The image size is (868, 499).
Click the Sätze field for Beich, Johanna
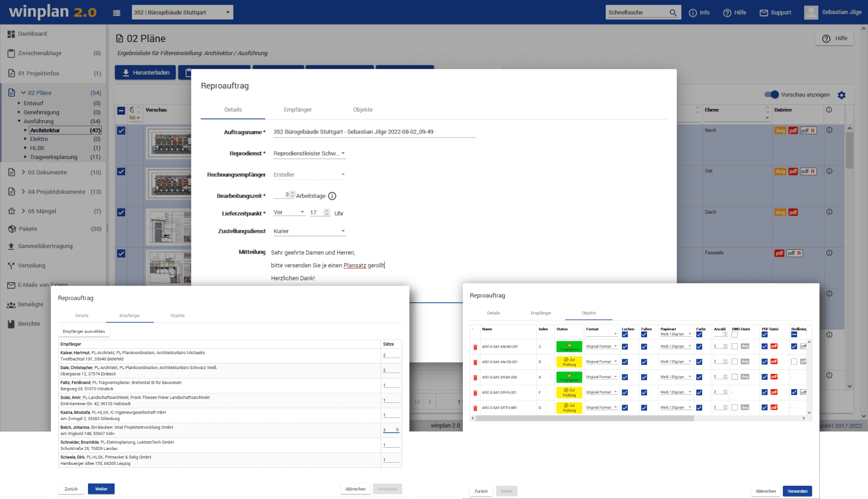click(x=391, y=430)
